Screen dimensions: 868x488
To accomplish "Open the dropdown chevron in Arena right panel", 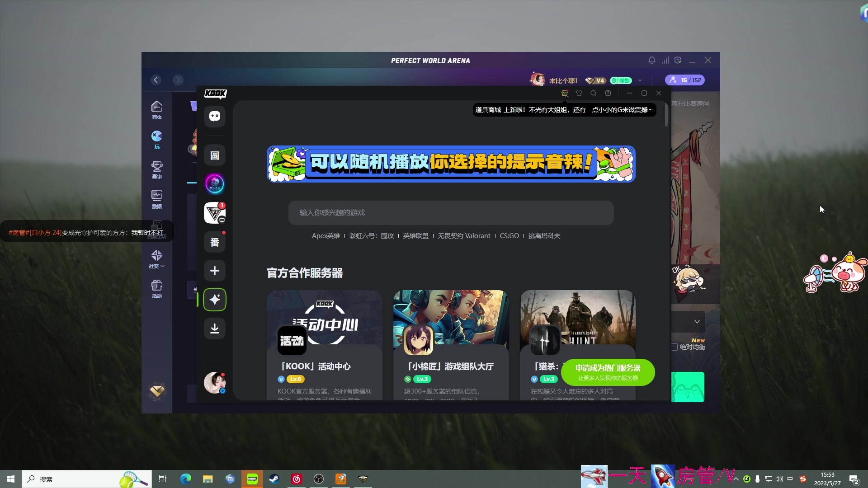I will click(x=697, y=322).
